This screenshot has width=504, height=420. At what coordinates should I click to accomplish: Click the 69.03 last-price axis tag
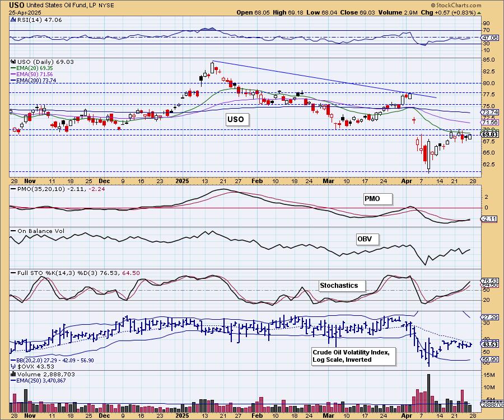point(490,134)
